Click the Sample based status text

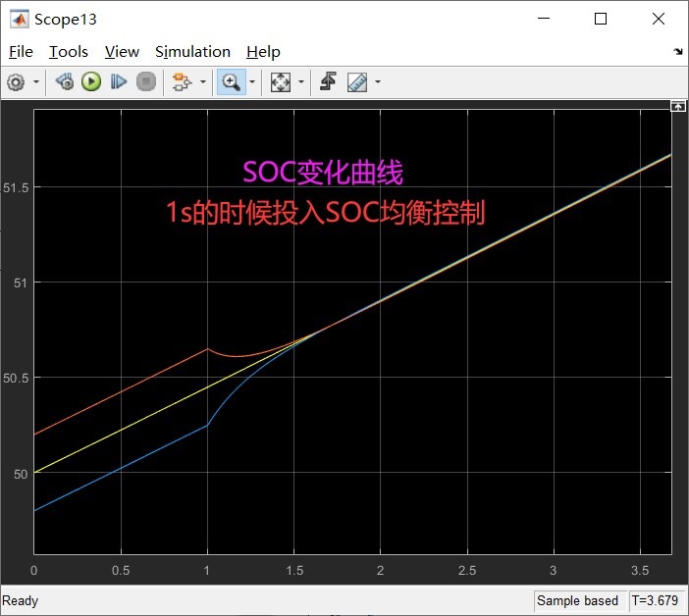point(577,600)
